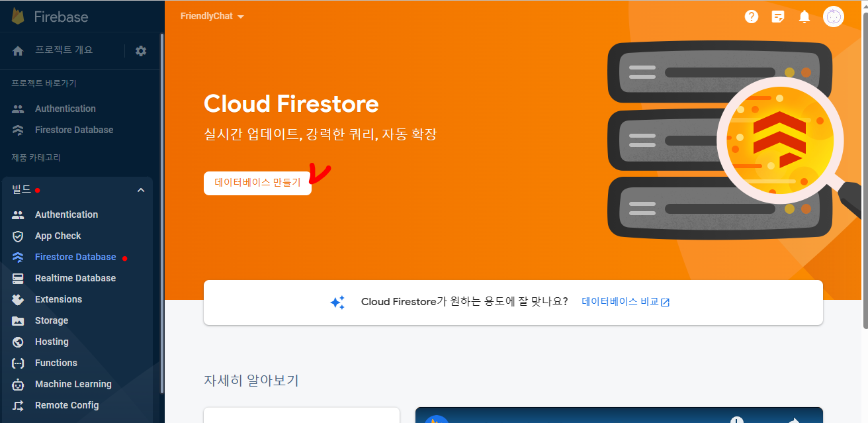This screenshot has height=423, width=868.
Task: Open the help question mark icon
Action: (751, 17)
